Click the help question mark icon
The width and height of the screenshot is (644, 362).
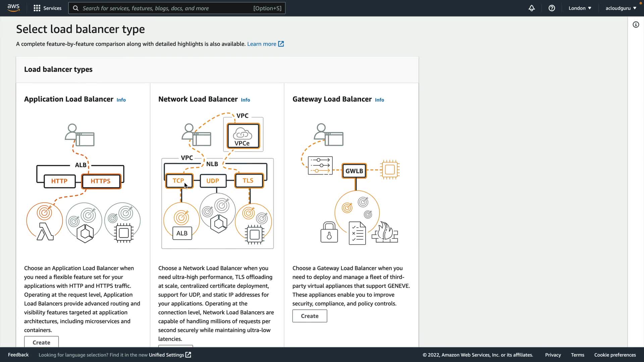click(x=552, y=8)
